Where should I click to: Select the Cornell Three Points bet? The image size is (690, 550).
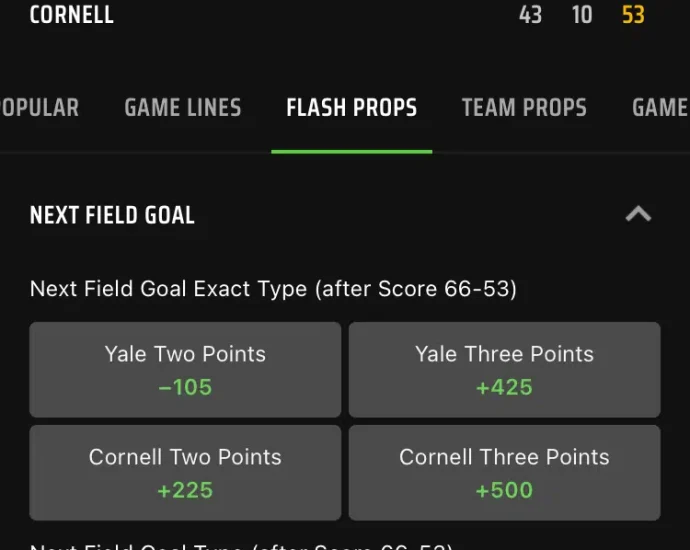coord(504,472)
